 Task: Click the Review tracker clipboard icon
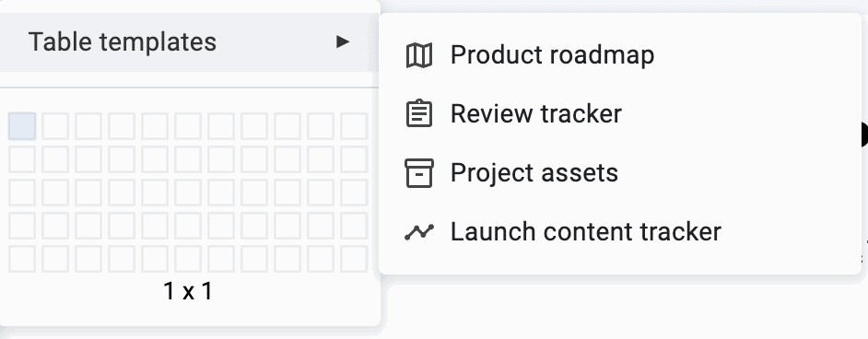(x=419, y=114)
